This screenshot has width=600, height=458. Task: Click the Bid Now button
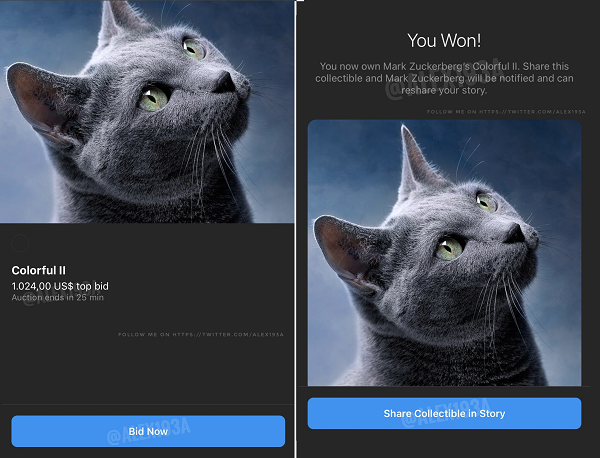(x=148, y=431)
